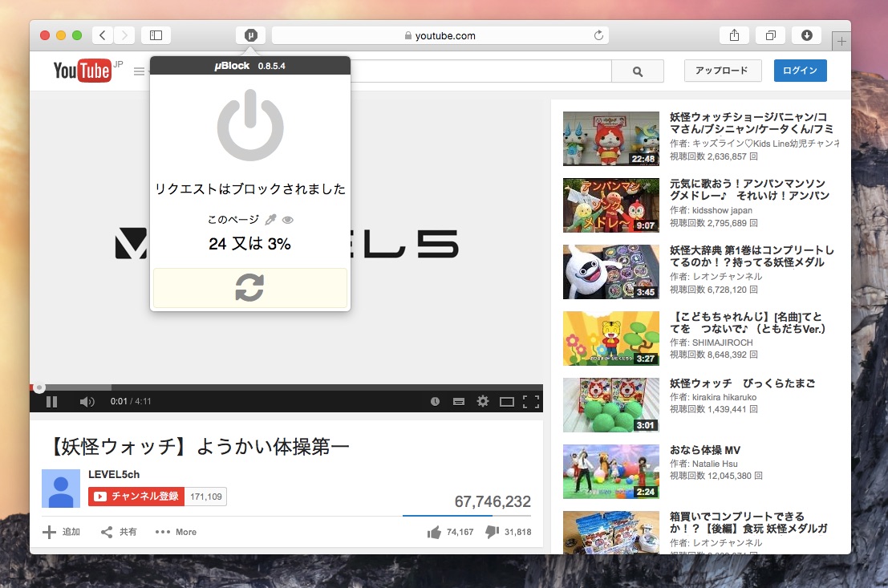The height and width of the screenshot is (588, 888).
Task: Open the LEVEL5ch channel name link
Action: click(x=114, y=474)
